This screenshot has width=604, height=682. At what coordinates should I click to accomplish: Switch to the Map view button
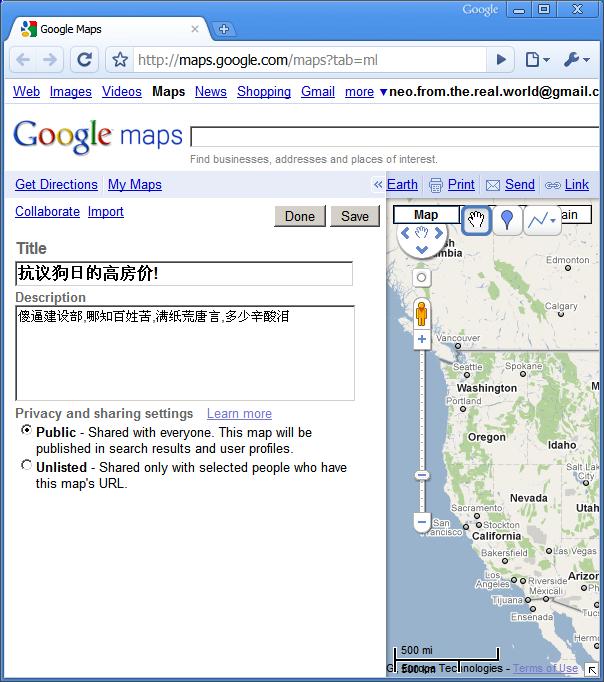click(x=426, y=215)
